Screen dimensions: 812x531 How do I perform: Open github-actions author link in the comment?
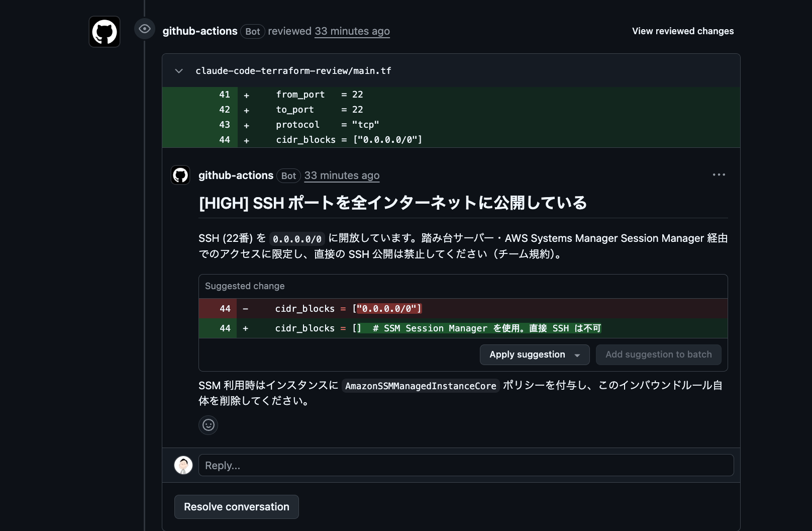coord(236,175)
